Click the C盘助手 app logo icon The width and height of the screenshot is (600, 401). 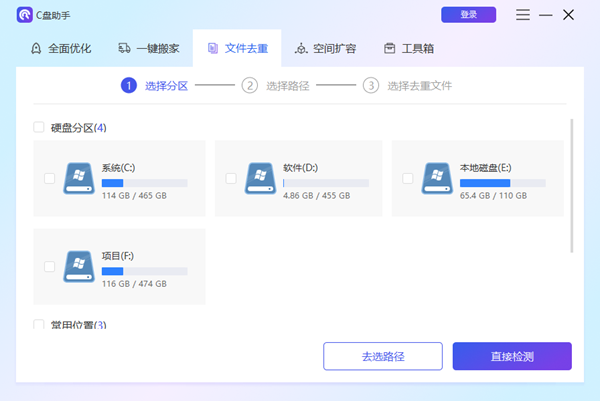(24, 15)
